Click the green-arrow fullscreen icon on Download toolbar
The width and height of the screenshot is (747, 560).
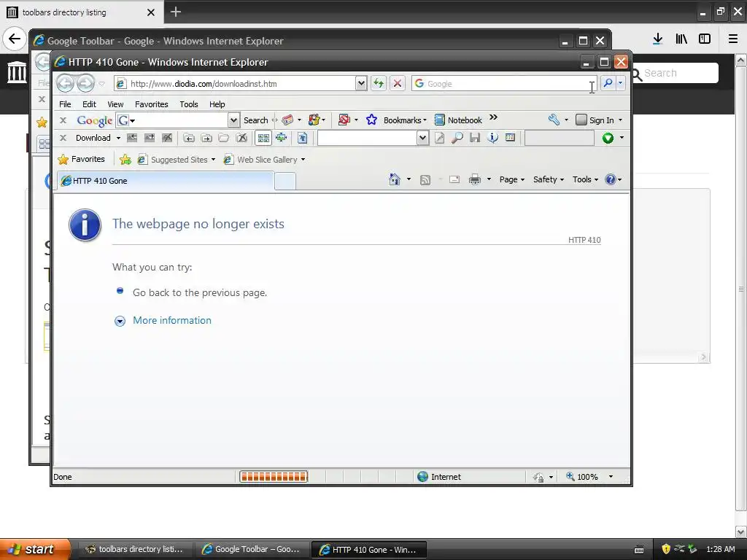point(282,138)
